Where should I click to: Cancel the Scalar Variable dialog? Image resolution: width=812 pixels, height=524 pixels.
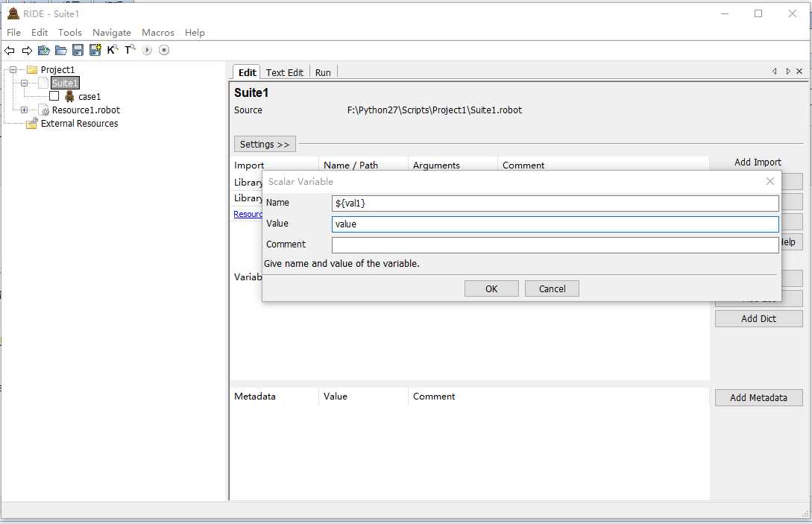coord(552,288)
